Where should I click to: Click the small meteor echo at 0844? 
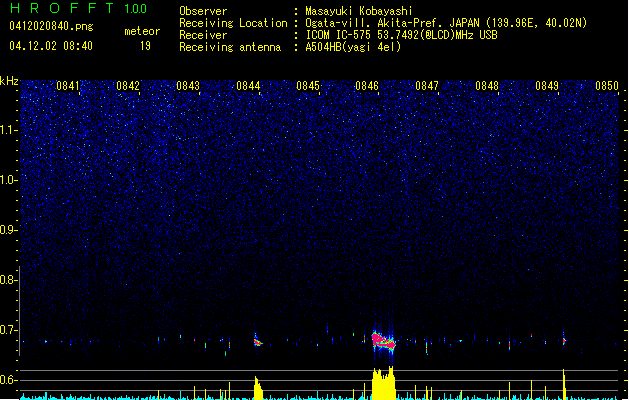pos(258,341)
